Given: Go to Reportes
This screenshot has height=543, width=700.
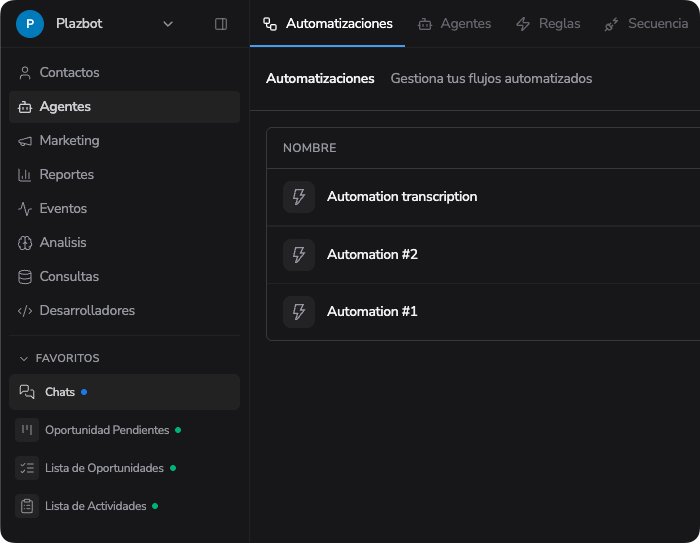Looking at the screenshot, I should pos(125,175).
